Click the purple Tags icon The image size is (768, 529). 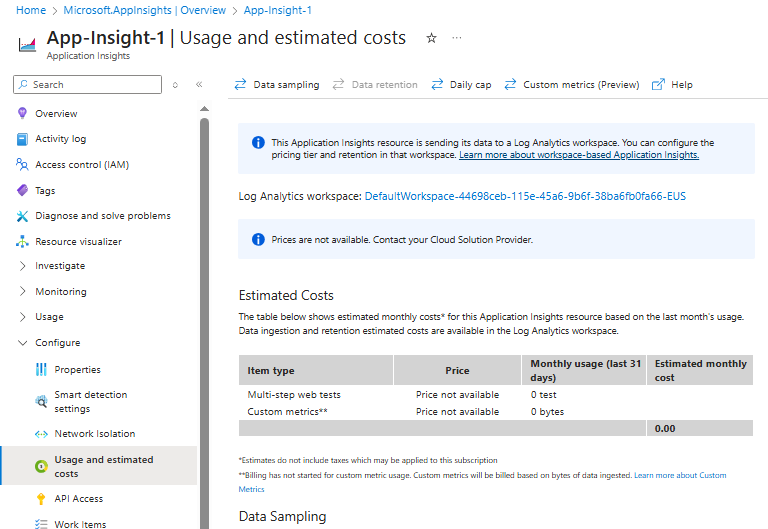[22, 190]
